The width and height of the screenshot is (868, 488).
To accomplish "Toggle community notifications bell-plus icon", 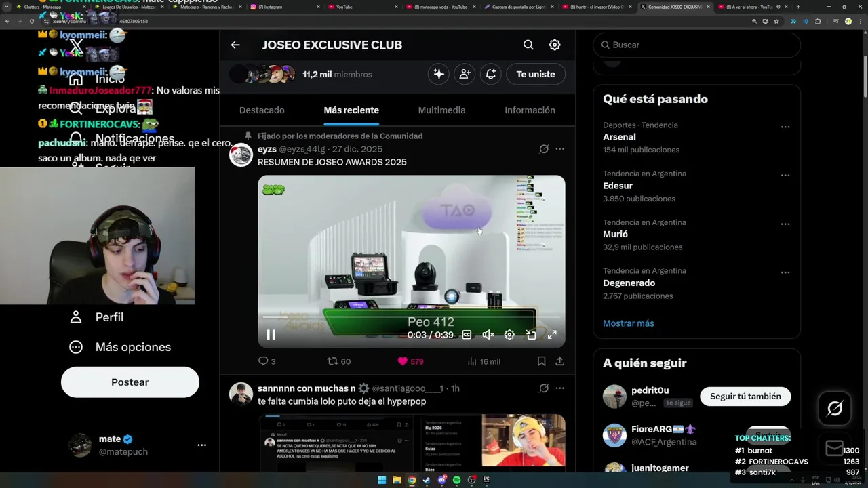I will pyautogui.click(x=491, y=74).
